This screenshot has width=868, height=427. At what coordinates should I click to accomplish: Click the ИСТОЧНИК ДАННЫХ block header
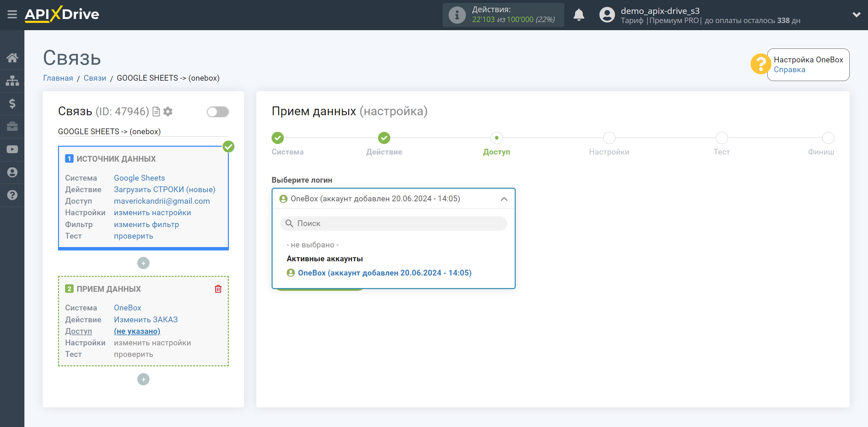point(116,159)
